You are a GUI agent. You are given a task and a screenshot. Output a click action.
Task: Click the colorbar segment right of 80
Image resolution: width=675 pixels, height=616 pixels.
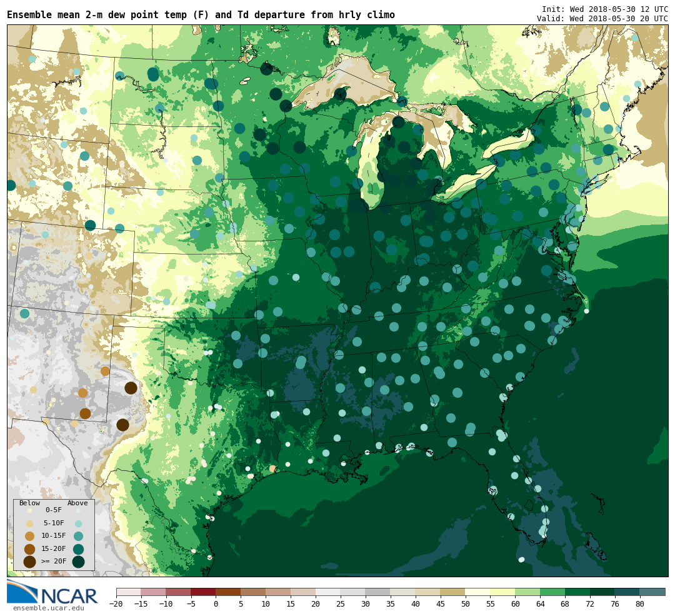652,592
